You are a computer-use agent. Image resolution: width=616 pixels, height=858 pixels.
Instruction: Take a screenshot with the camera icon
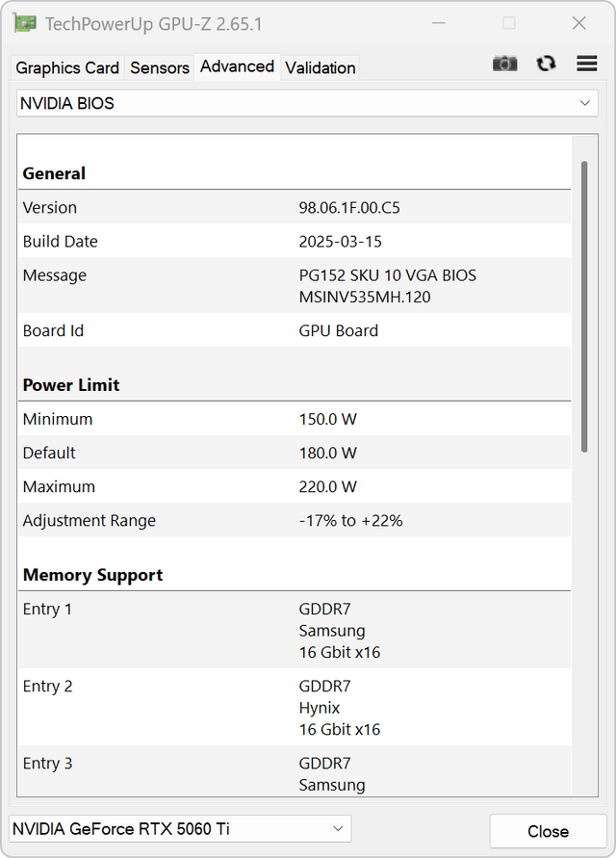tap(504, 64)
